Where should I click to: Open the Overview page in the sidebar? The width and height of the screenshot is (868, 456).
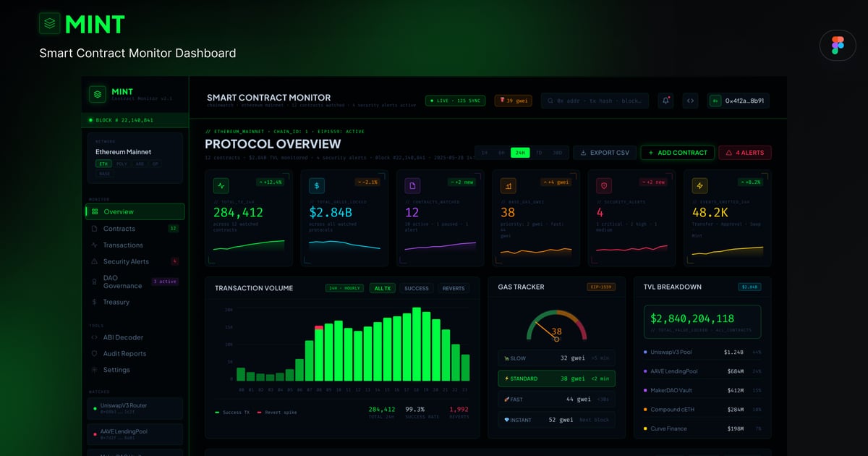tap(135, 211)
